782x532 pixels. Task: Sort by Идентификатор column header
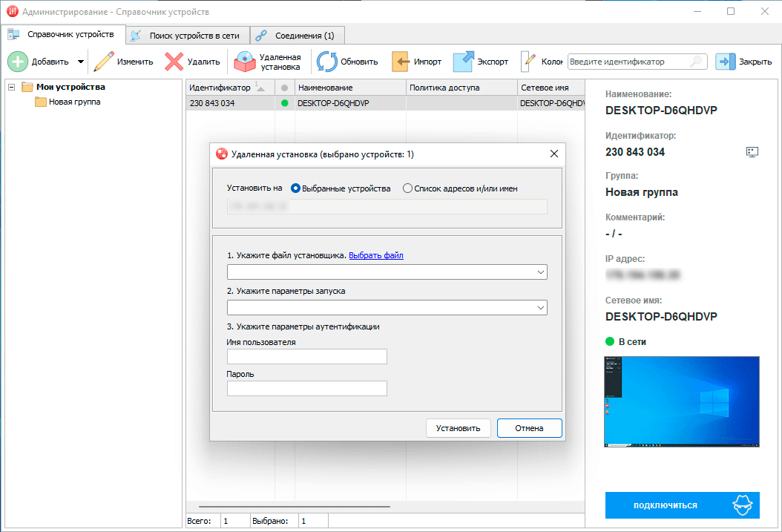pos(230,88)
